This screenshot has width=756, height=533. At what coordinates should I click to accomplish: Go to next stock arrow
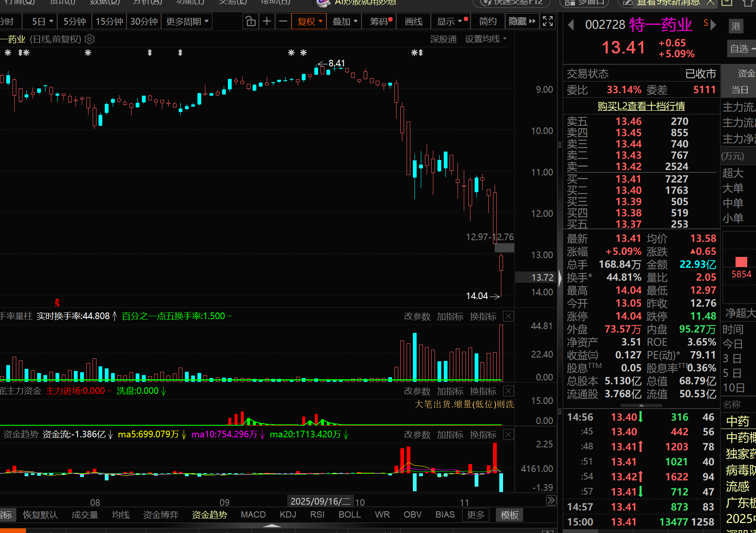pos(713,25)
